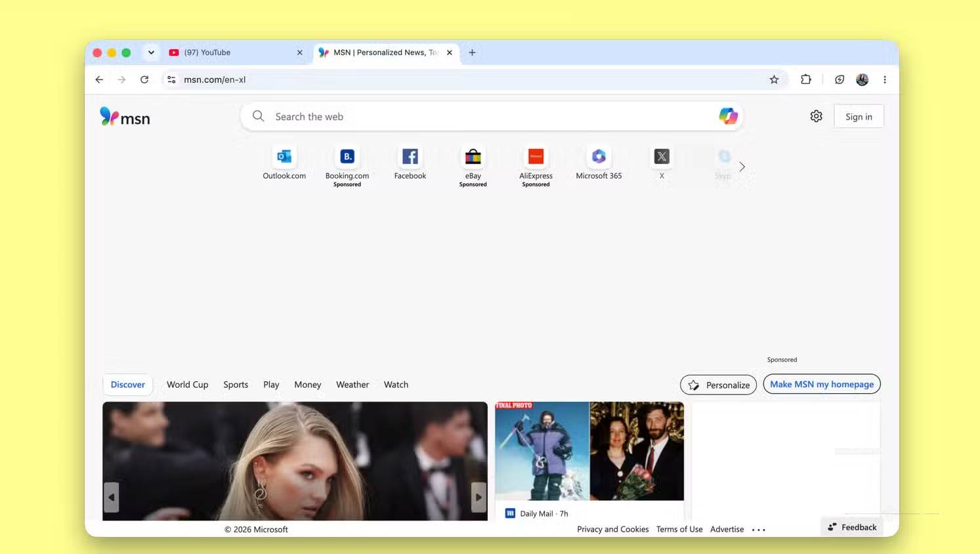Expand the tab search dropdown arrow
The image size is (980, 554).
tap(151, 53)
